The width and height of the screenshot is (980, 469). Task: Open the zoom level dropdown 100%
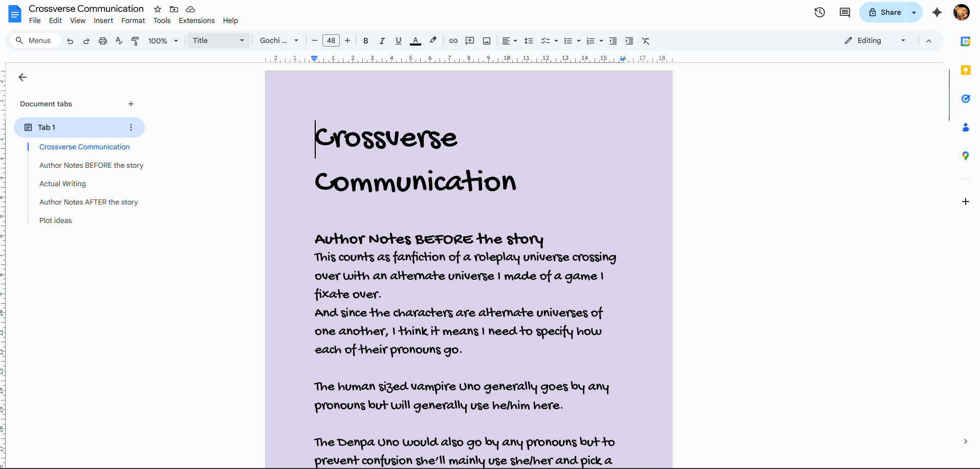coord(163,41)
